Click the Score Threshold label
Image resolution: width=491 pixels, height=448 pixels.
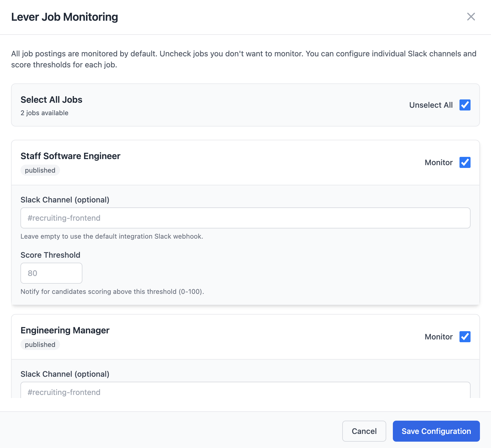pyautogui.click(x=50, y=255)
